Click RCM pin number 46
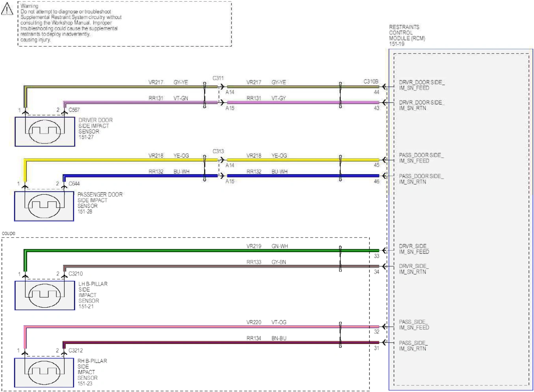This screenshot has width=534, height=392. (377, 182)
